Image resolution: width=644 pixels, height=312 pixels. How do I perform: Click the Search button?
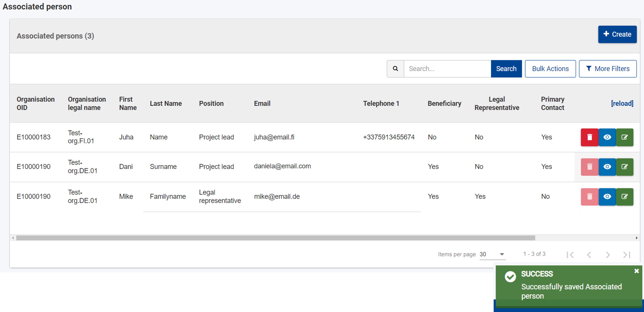506,69
